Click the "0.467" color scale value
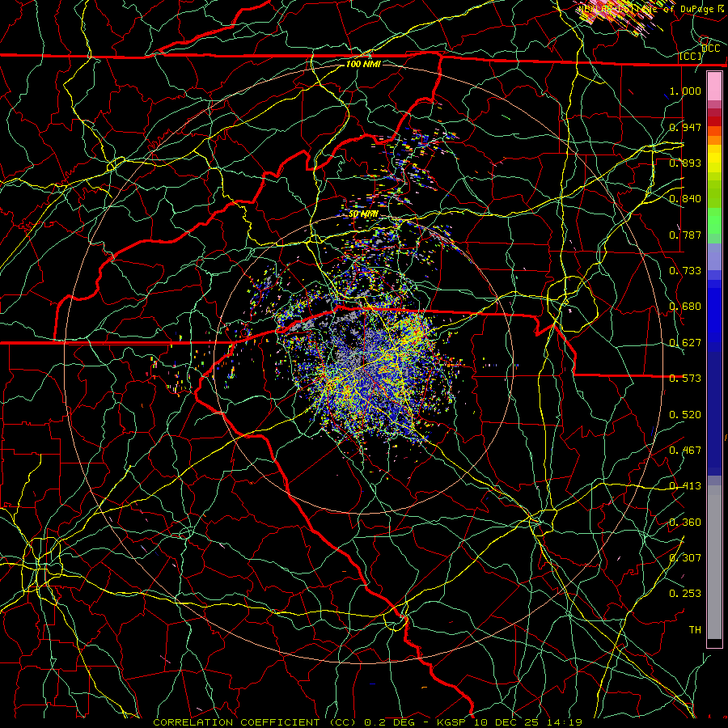728x728 pixels. pos(685,450)
